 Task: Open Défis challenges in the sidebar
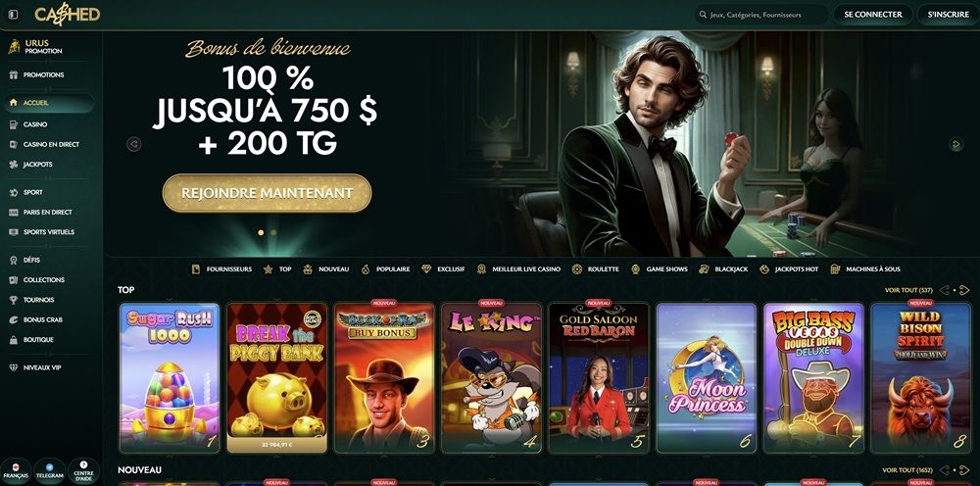32,260
